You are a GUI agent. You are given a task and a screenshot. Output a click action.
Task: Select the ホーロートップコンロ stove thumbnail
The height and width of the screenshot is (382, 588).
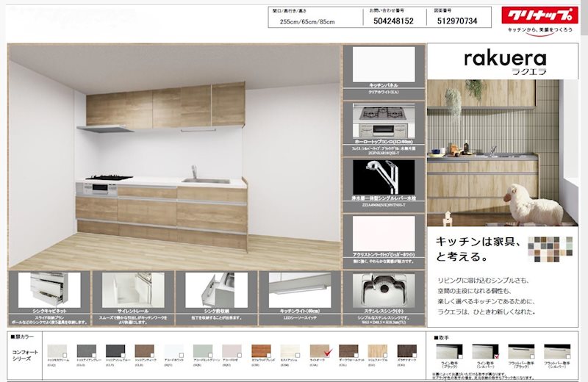384,120
